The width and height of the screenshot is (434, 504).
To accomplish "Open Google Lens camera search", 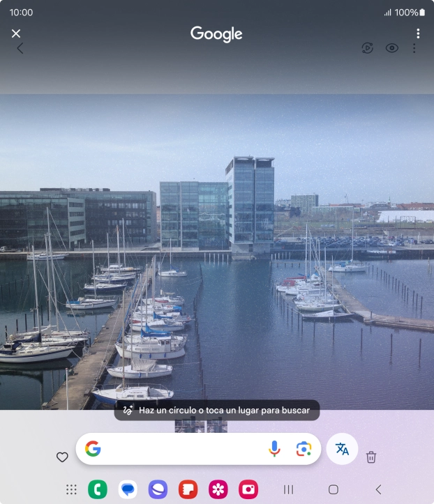I will pyautogui.click(x=303, y=449).
